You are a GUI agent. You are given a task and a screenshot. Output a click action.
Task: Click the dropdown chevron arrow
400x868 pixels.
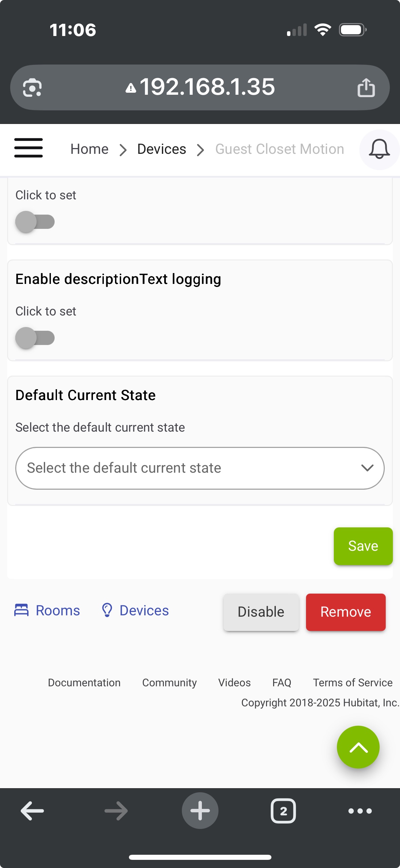pos(367,468)
